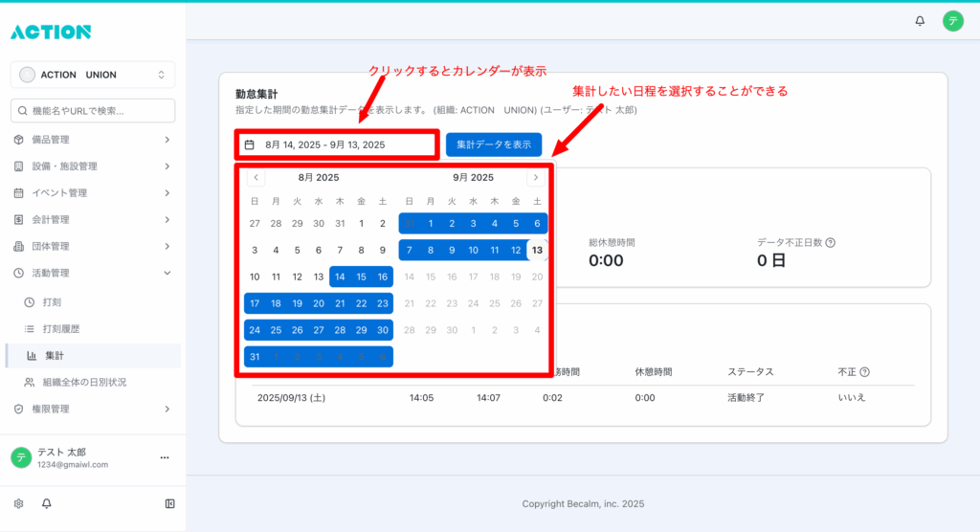
Task: Click the feature name or URL search field
Action: tap(93, 111)
